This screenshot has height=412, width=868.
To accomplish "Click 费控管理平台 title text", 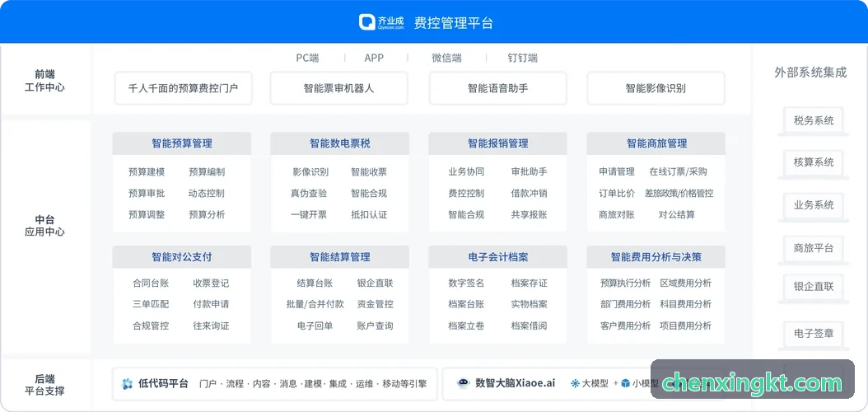I will pos(454,23).
